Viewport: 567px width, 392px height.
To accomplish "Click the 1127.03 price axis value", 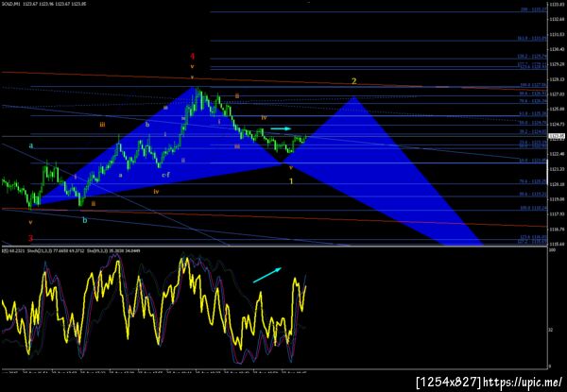I will point(558,94).
